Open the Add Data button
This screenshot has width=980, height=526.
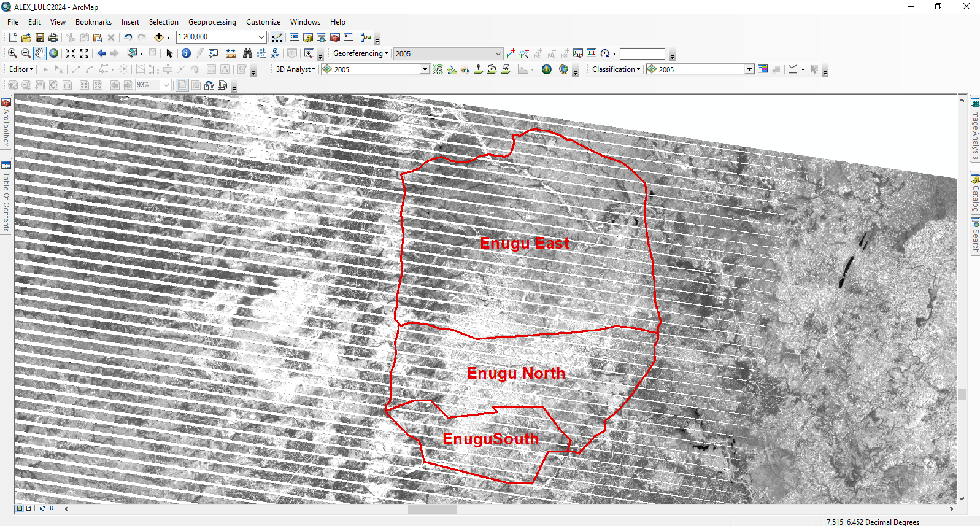click(x=159, y=37)
